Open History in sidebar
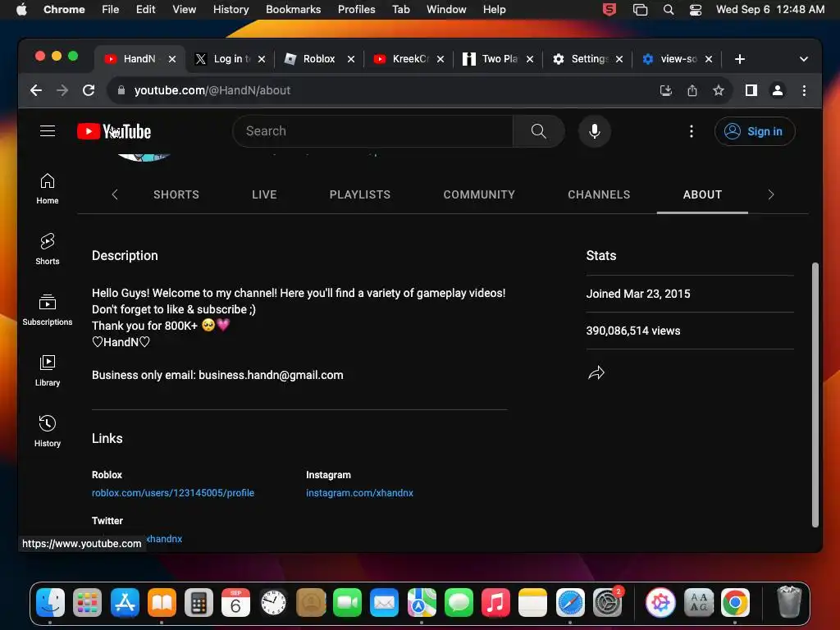The height and width of the screenshot is (630, 840). (x=47, y=431)
